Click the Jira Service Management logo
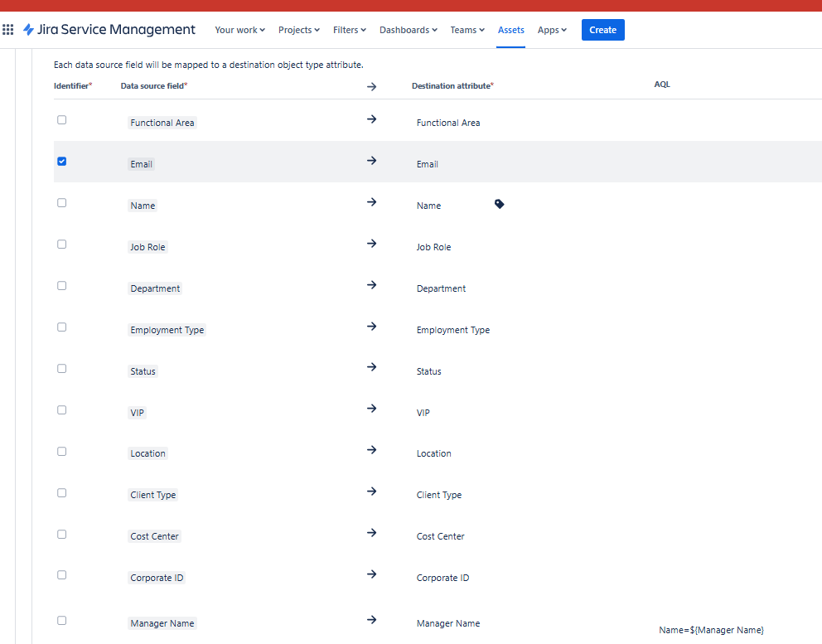The height and width of the screenshot is (644, 822). point(109,30)
